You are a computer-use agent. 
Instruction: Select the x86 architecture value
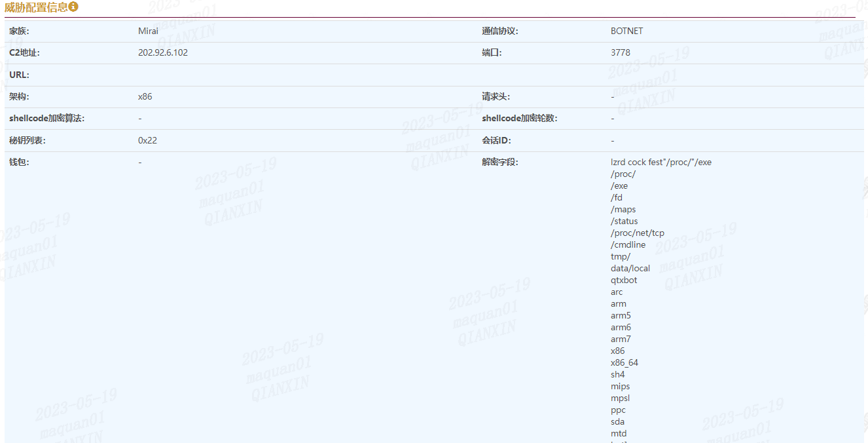145,96
